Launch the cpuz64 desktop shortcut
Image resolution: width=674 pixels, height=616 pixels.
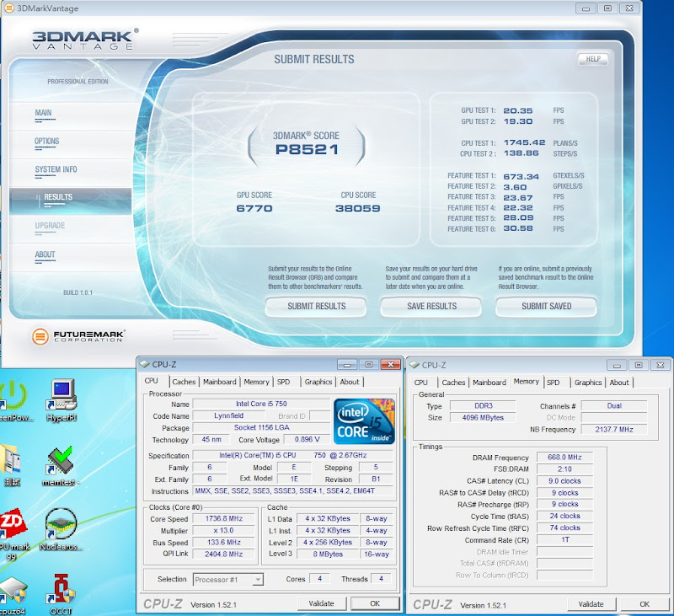click(x=13, y=596)
